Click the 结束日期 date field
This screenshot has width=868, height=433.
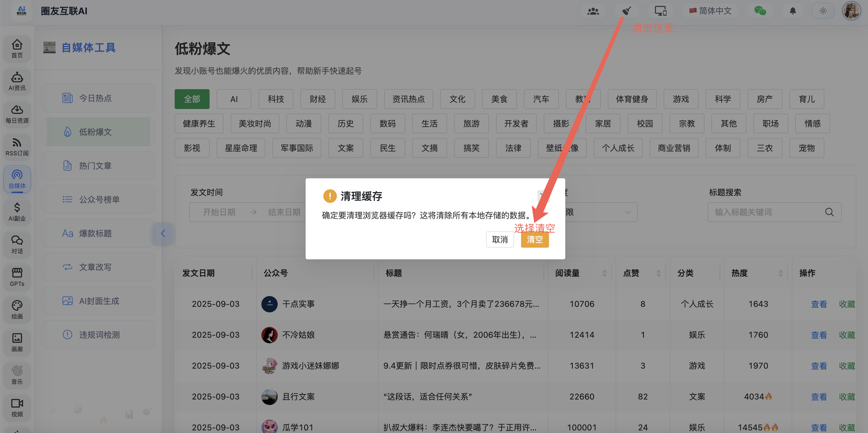(x=284, y=212)
